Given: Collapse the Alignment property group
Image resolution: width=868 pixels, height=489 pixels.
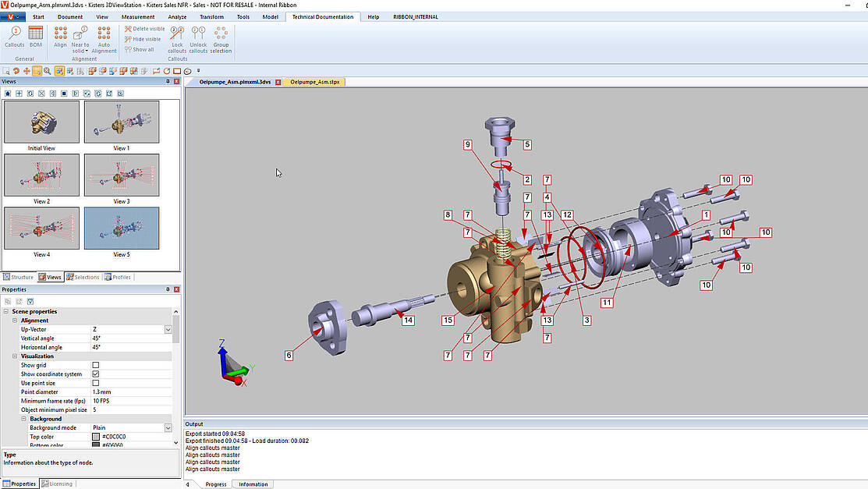Looking at the screenshot, I should [x=15, y=320].
